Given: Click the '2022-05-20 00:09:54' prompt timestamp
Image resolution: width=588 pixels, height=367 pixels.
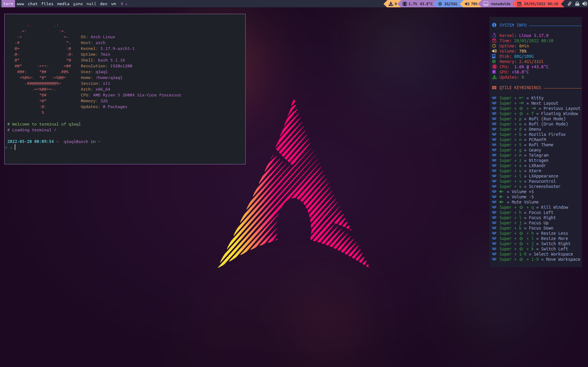Looking at the screenshot, I should pyautogui.click(x=31, y=141).
